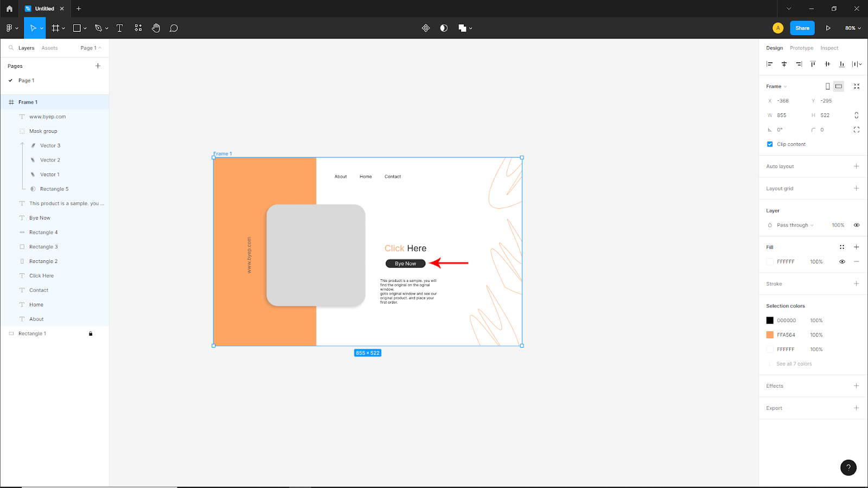Open the Resources tool

[x=138, y=28]
